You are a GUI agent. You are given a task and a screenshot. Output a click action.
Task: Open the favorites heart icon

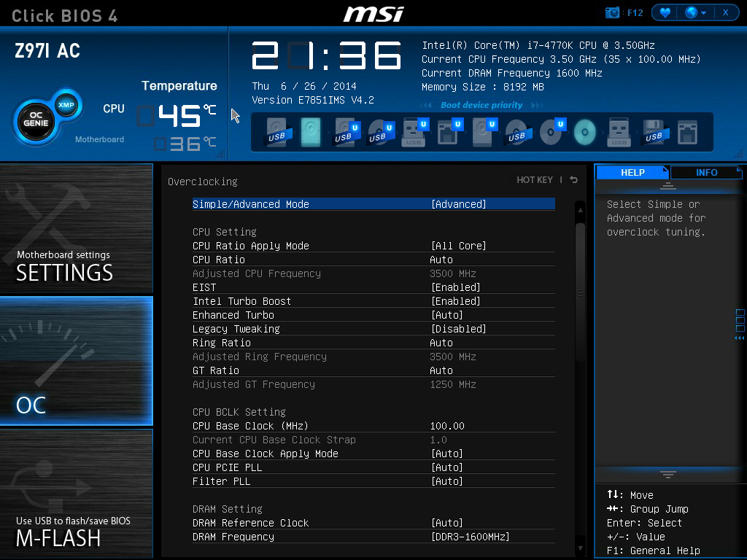coord(665,12)
